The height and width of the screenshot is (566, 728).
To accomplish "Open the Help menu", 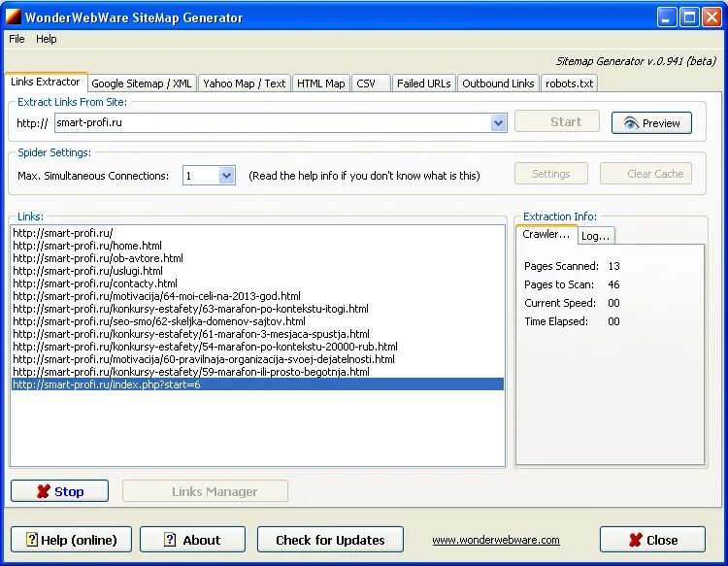I will tap(47, 39).
